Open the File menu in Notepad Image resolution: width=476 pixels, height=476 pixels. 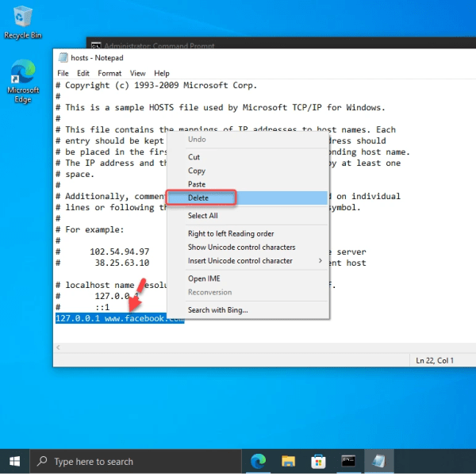[63, 73]
